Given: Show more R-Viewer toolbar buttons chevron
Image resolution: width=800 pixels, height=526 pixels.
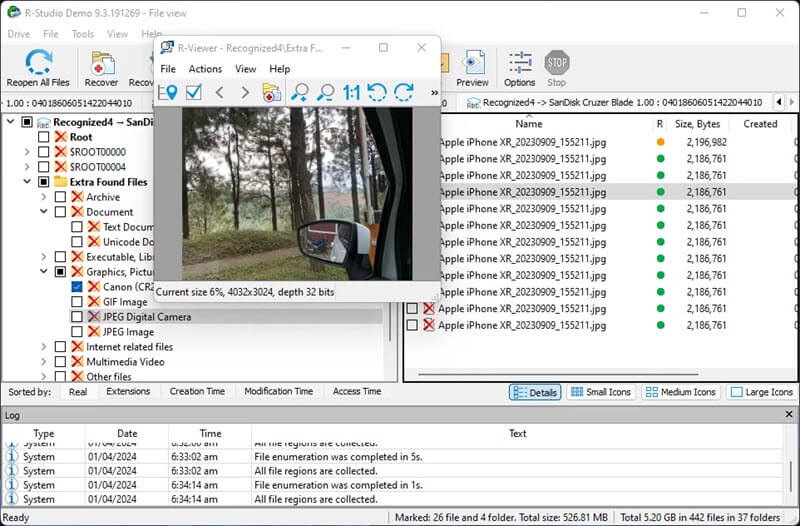Looking at the screenshot, I should tap(434, 92).
